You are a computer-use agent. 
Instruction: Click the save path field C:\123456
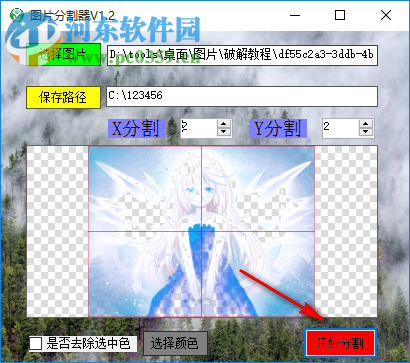click(x=242, y=97)
